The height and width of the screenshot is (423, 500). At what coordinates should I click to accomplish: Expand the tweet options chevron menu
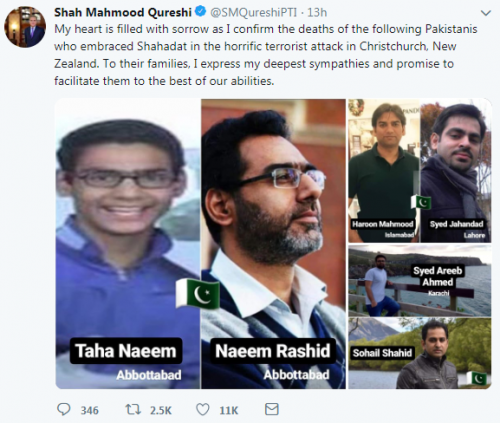pyautogui.click(x=486, y=13)
